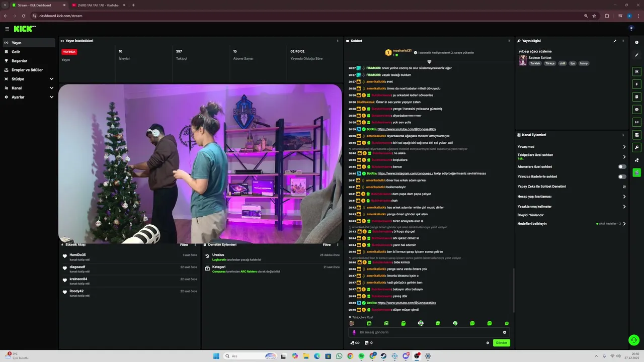Click the live stream preview video
The height and width of the screenshot is (362, 644).
pos(200,164)
